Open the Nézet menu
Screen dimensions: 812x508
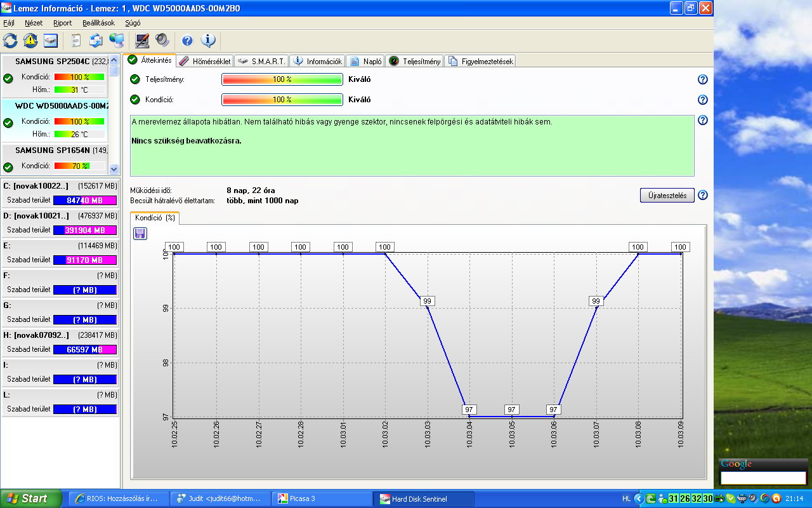point(34,23)
